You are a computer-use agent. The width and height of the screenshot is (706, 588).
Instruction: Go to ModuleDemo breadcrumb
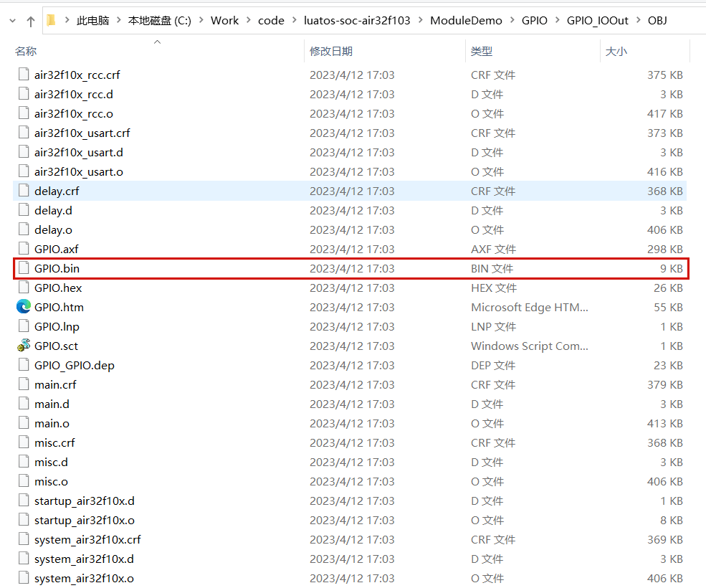click(466, 21)
